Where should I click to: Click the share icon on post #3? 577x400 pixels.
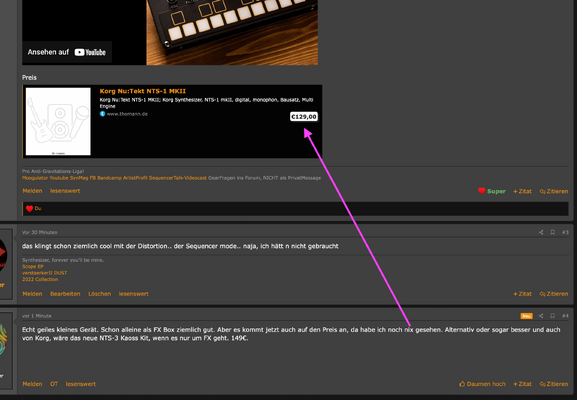click(541, 232)
